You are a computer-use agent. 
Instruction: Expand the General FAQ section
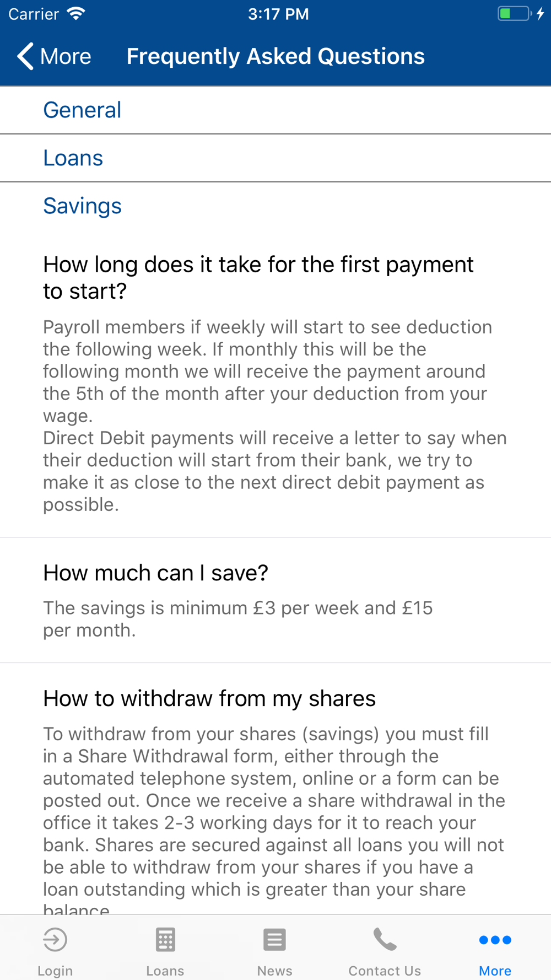[275, 110]
